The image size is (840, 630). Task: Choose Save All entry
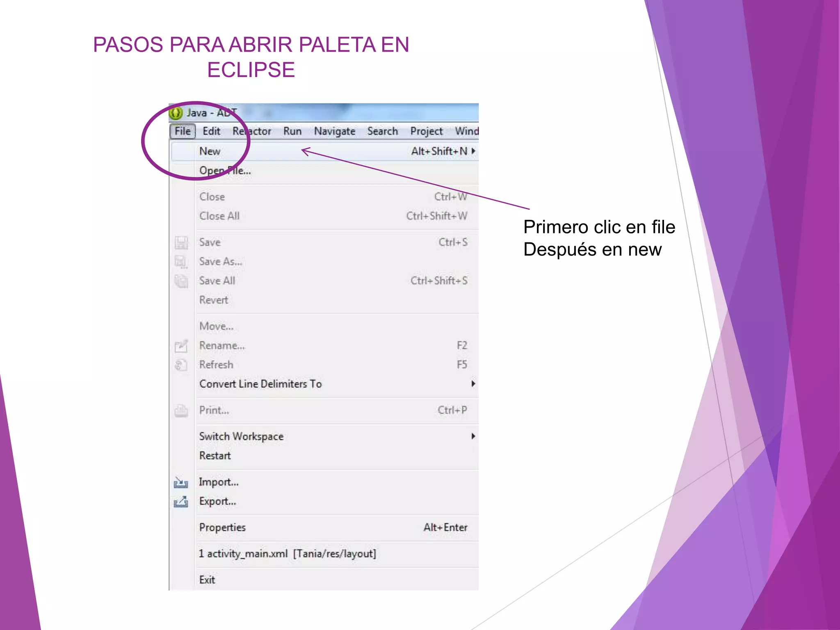pyautogui.click(x=324, y=281)
